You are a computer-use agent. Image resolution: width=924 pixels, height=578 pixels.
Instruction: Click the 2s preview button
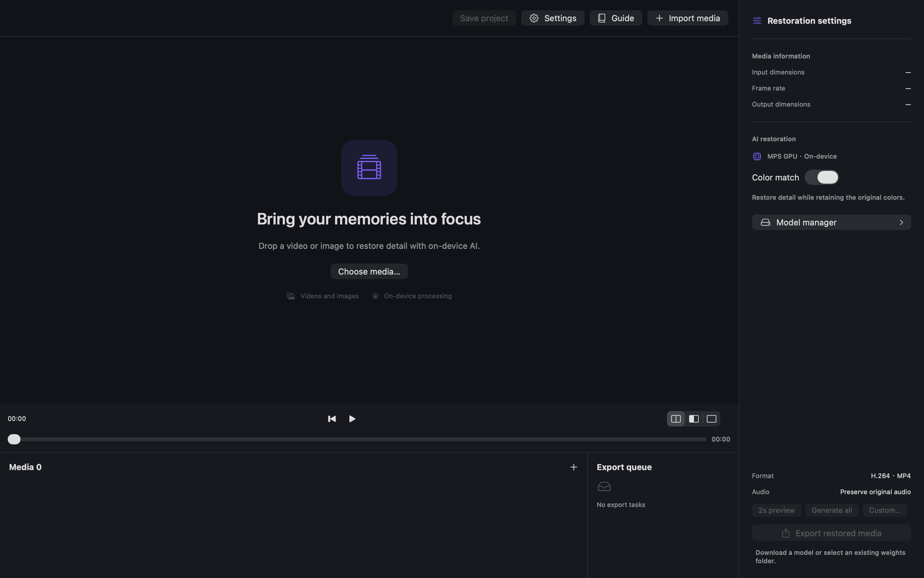click(776, 510)
